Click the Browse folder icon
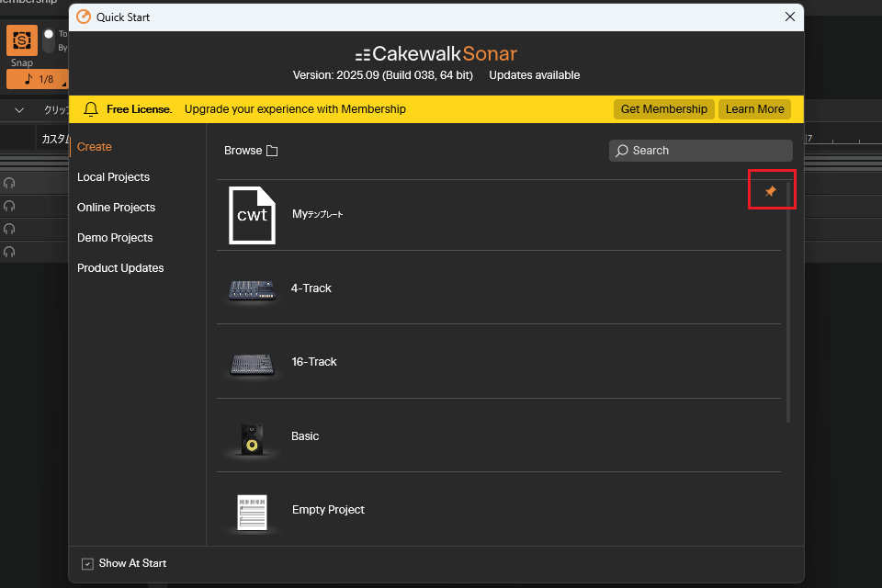Viewport: 882px width, 588px height. click(272, 151)
